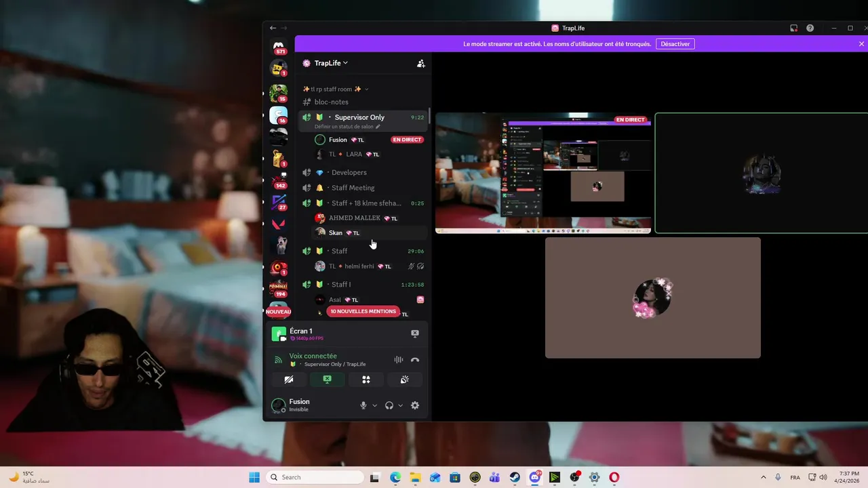Open the Valorant server in sidebar
Viewport: 868px width, 488px height.
pyautogui.click(x=279, y=224)
